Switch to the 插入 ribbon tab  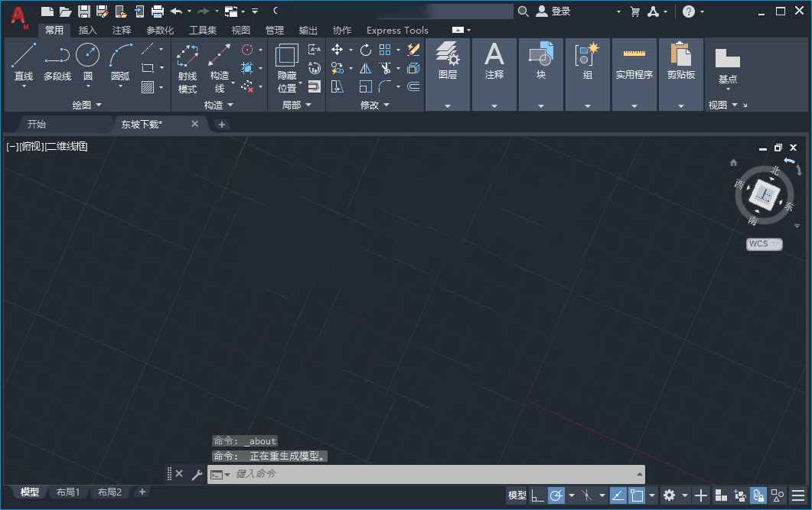(87, 30)
